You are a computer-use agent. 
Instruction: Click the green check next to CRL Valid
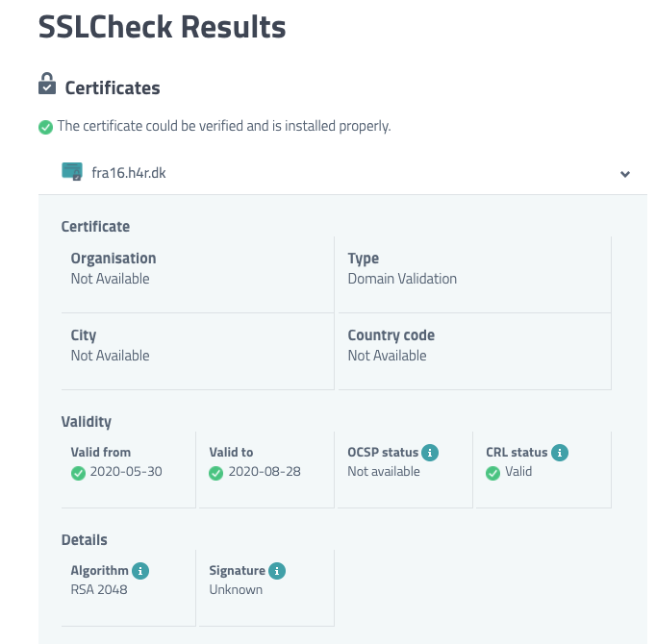(493, 473)
